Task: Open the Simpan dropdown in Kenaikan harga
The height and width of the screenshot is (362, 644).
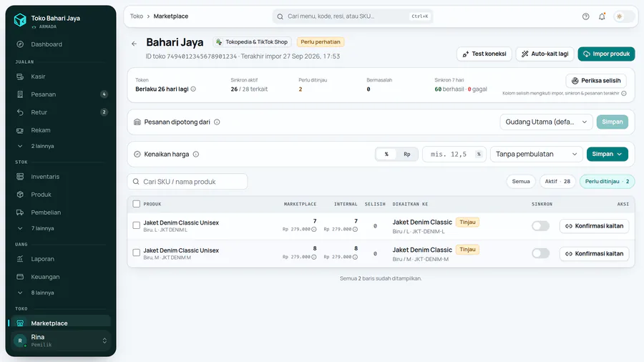Action: point(607,155)
